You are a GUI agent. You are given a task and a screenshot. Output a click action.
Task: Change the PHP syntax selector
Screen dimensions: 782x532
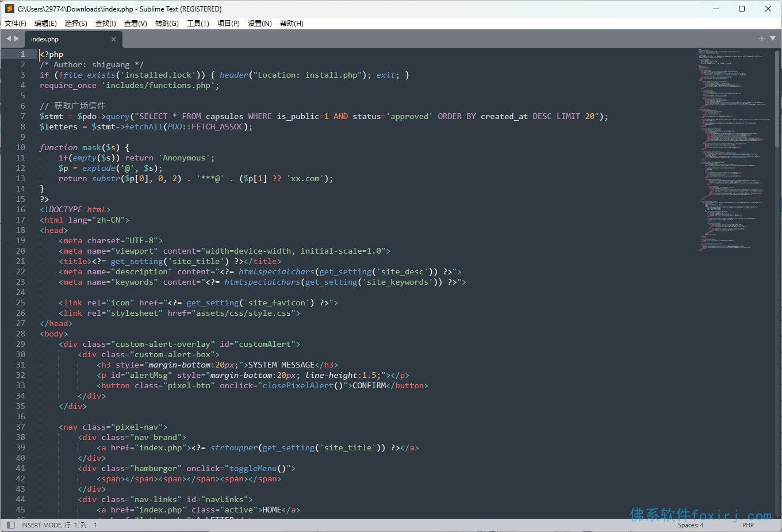pos(747,525)
